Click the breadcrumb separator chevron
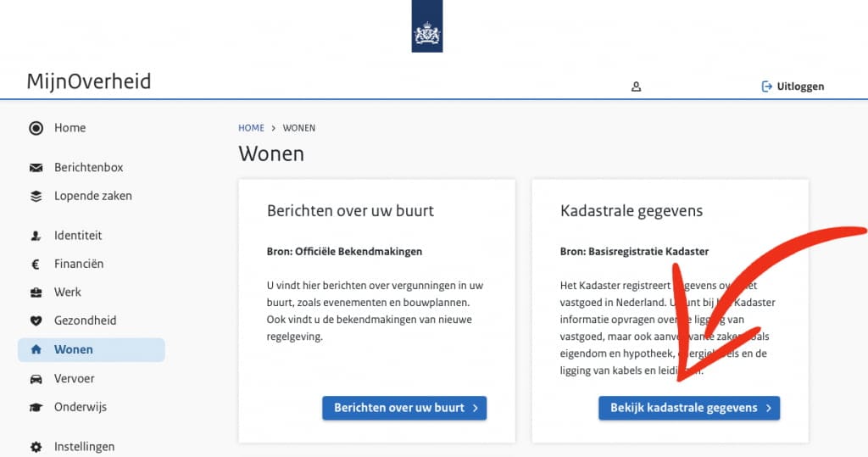This screenshot has height=457, width=868. pos(274,128)
